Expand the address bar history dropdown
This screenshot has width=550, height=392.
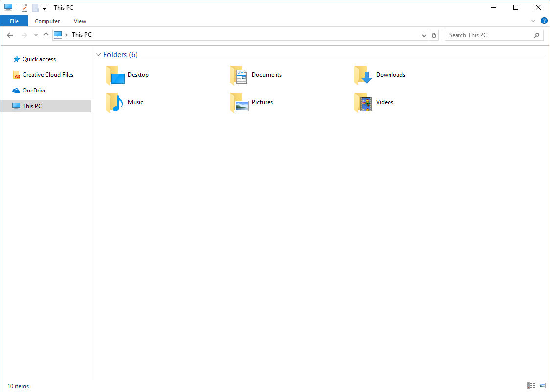[x=424, y=35]
